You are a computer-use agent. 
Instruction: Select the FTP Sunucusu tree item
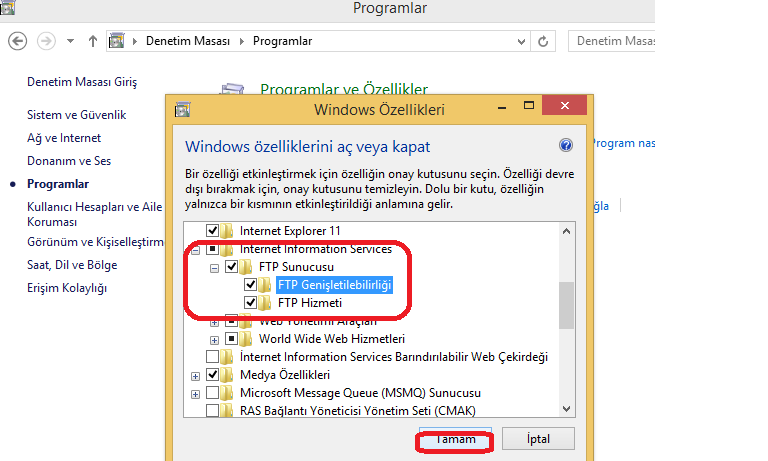tap(296, 267)
